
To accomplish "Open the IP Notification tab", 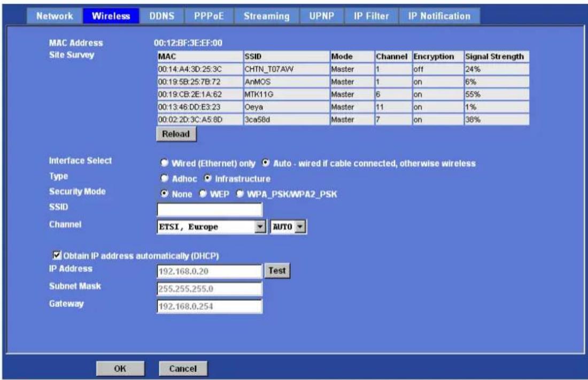I will point(439,16).
